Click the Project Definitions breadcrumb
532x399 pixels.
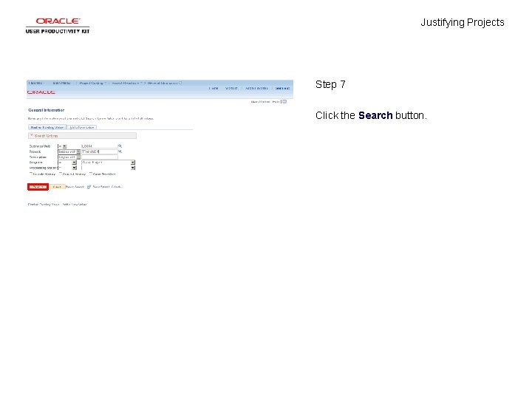(126, 83)
